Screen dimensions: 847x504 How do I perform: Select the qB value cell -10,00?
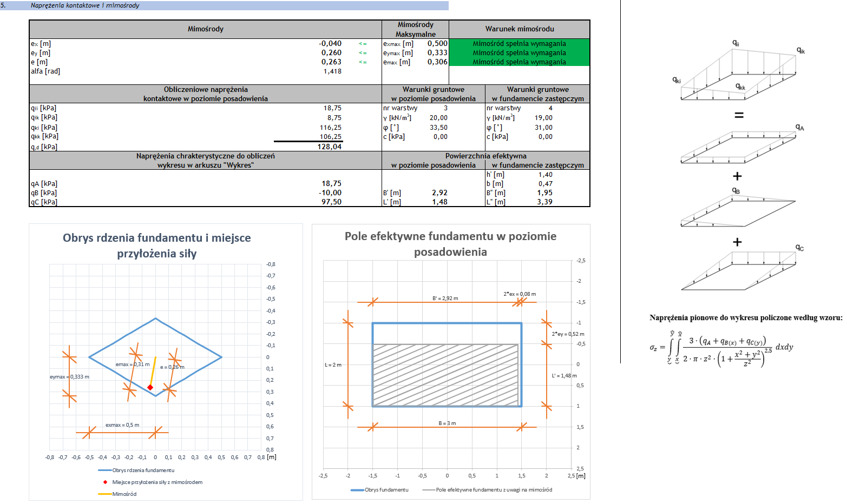(x=331, y=193)
